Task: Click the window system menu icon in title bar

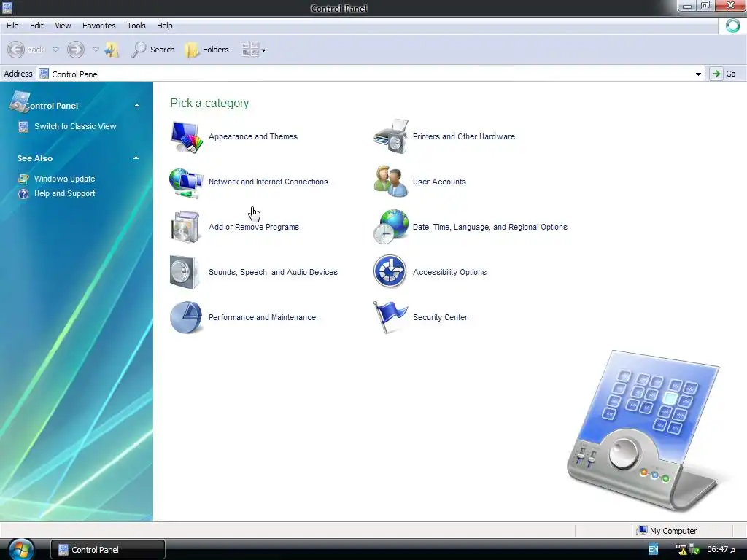Action: coord(7,7)
